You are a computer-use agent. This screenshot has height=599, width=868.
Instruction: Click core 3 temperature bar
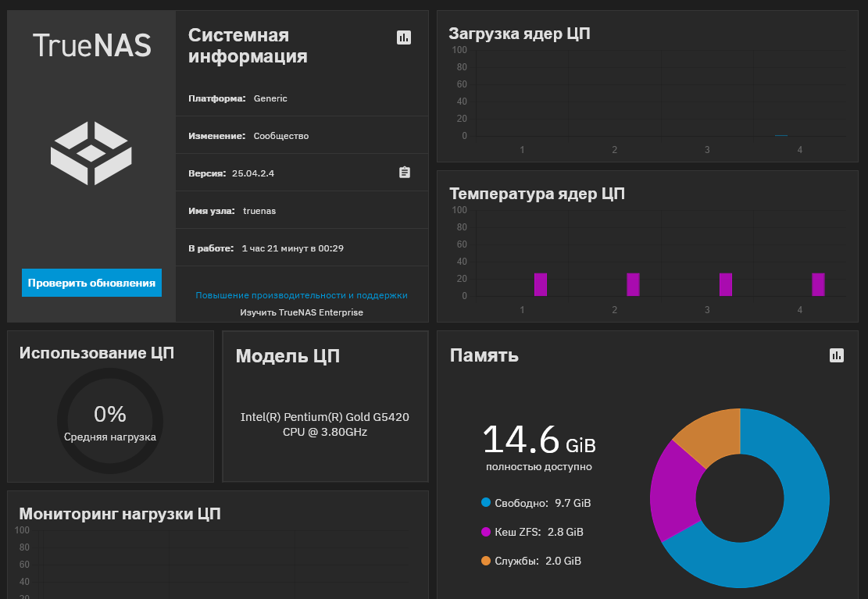[725, 284]
